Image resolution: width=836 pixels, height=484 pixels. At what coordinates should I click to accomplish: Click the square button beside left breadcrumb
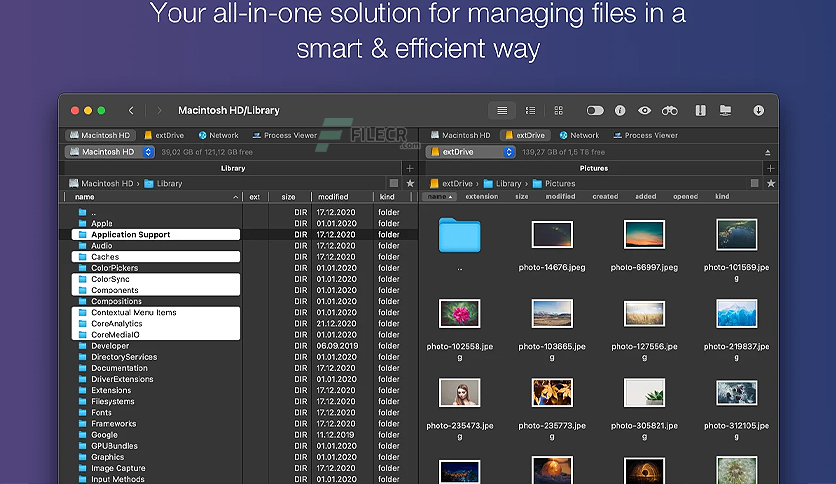click(x=394, y=183)
